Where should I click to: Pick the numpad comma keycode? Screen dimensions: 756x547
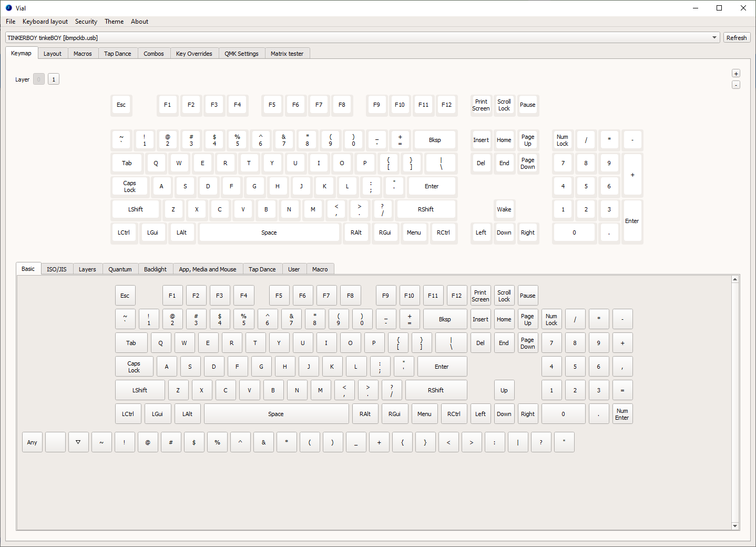click(x=622, y=367)
